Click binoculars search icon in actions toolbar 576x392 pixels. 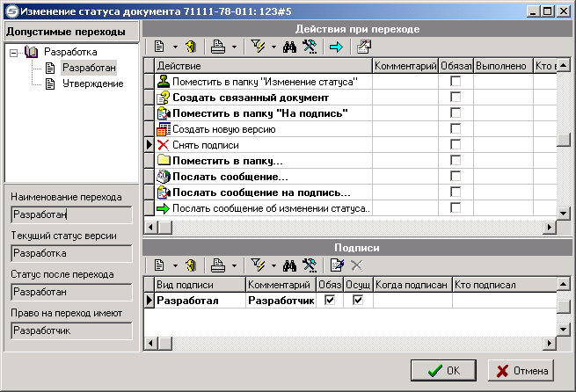coord(291,46)
